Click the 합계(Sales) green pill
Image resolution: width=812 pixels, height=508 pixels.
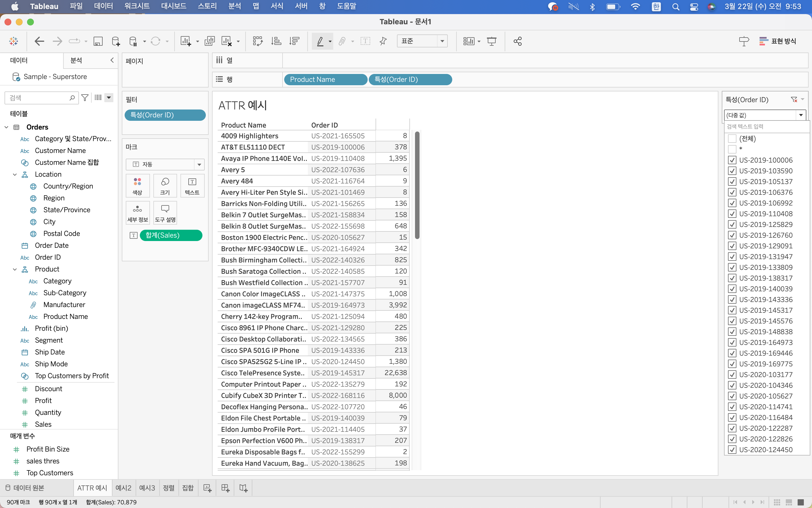tap(171, 235)
